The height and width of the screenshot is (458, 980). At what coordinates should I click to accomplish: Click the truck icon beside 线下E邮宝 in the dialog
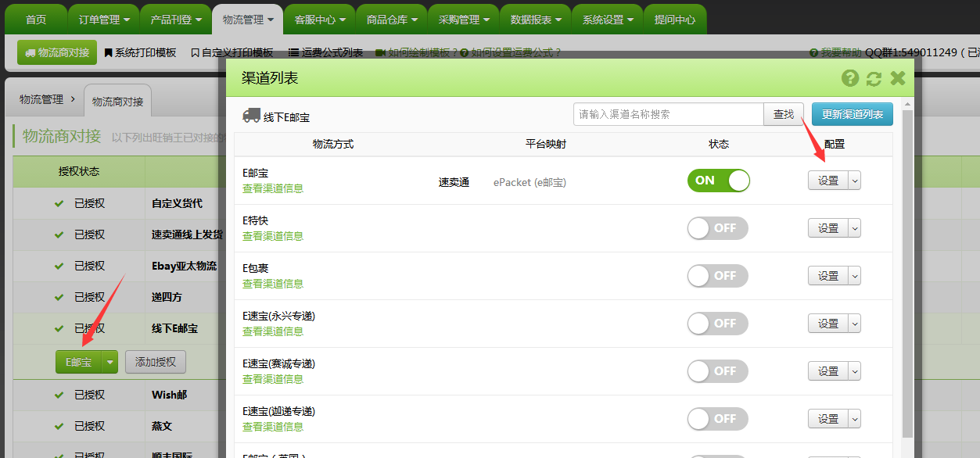251,115
